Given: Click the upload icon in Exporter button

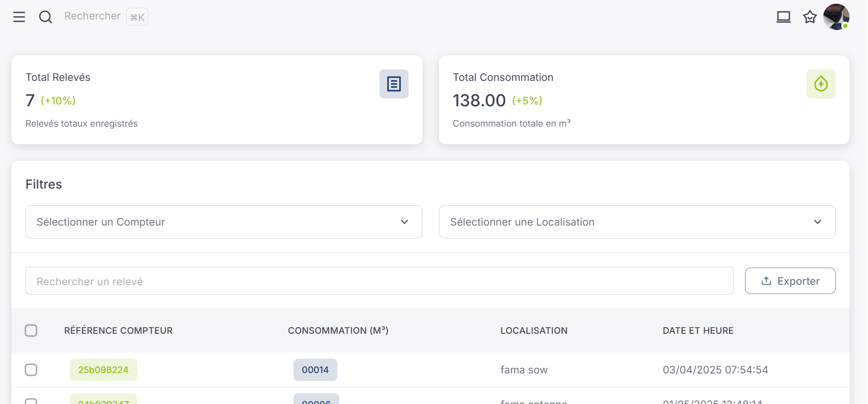Looking at the screenshot, I should [x=766, y=281].
